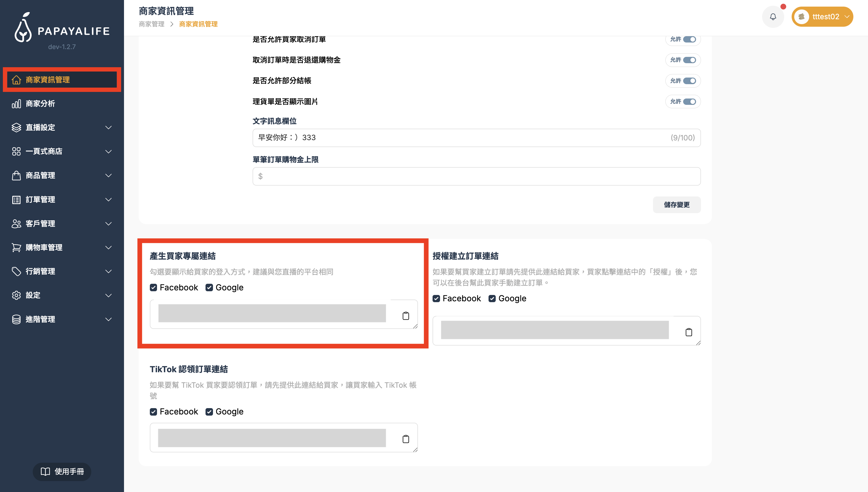Viewport: 868px width, 492px height.
Task: Uncheck Google under TikTok 認領訂單連結
Action: [x=209, y=412]
